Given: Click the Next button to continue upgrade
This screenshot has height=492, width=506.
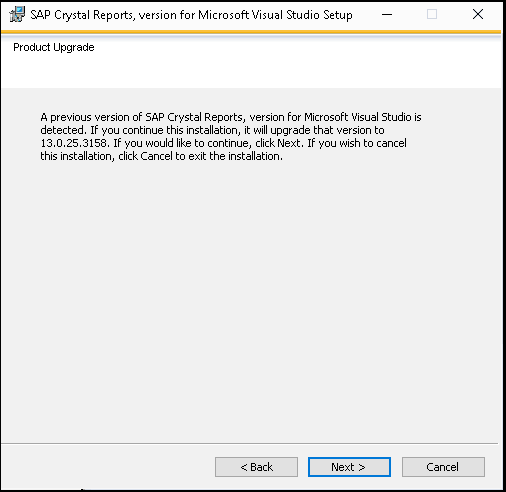Looking at the screenshot, I should (349, 467).
